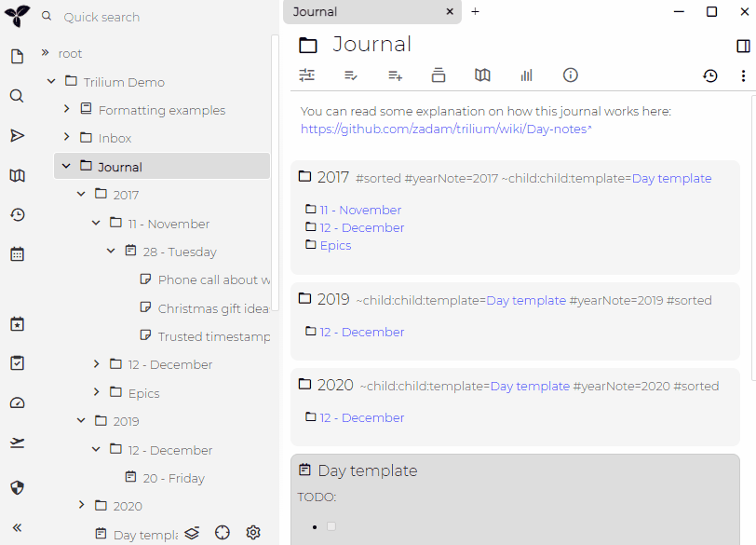Open Recent Changes clock icon in sidebar

point(17,214)
